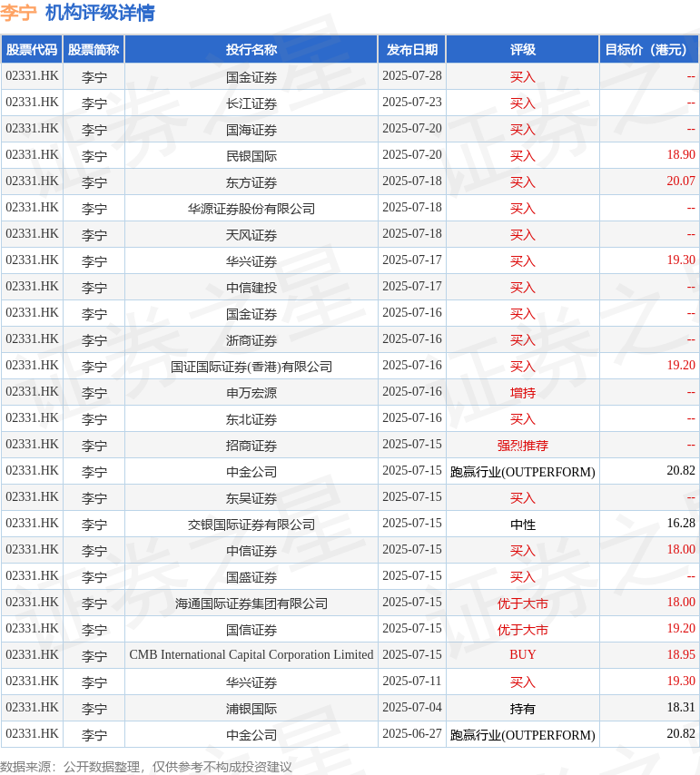Image resolution: width=700 pixels, height=775 pixels.
Task: Click the BUY rating cell
Action: 523,655
